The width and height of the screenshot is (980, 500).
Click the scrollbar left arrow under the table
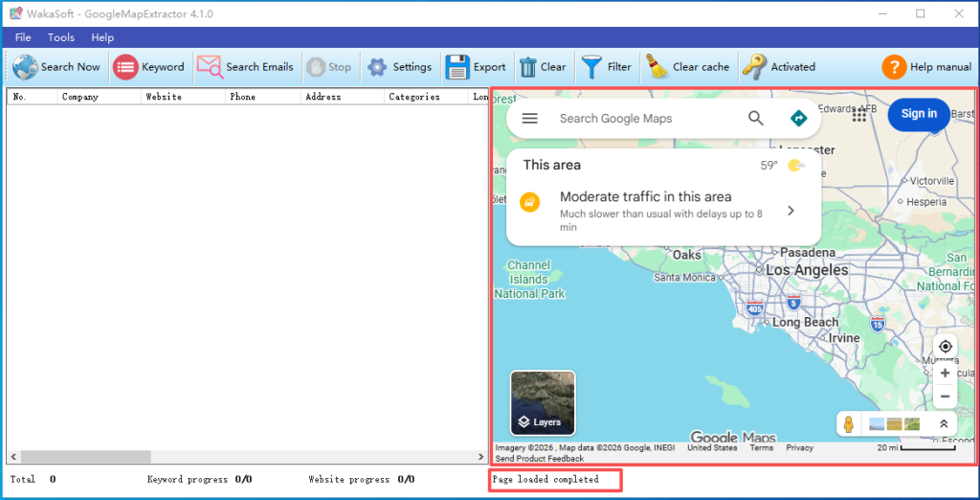(13, 456)
